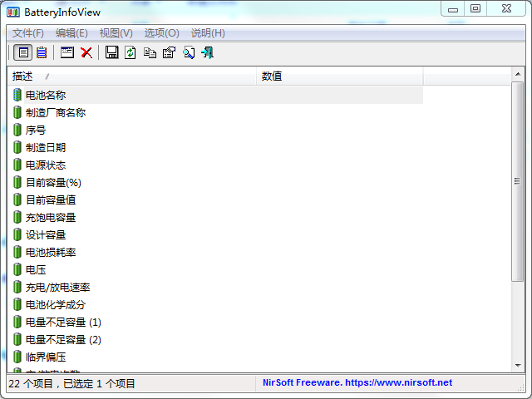The height and width of the screenshot is (399, 532).
Task: Open properties using the toolbar icon
Action: pyautogui.click(x=169, y=52)
